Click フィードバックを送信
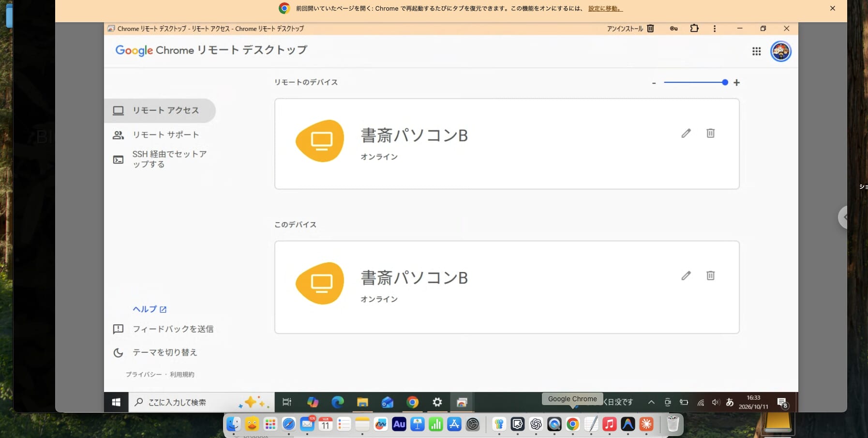 pos(163,329)
